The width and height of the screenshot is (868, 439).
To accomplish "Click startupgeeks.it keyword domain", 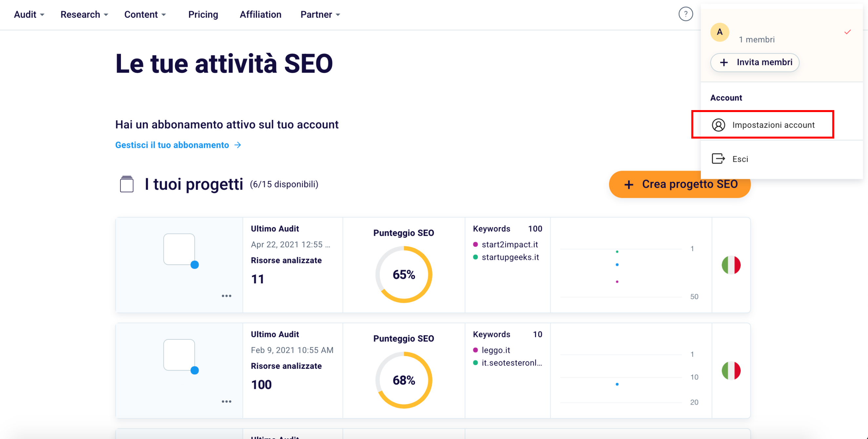I will point(510,257).
